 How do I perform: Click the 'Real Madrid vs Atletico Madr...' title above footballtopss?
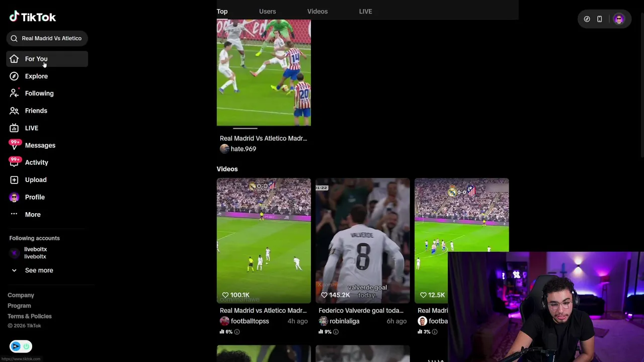pos(263,311)
